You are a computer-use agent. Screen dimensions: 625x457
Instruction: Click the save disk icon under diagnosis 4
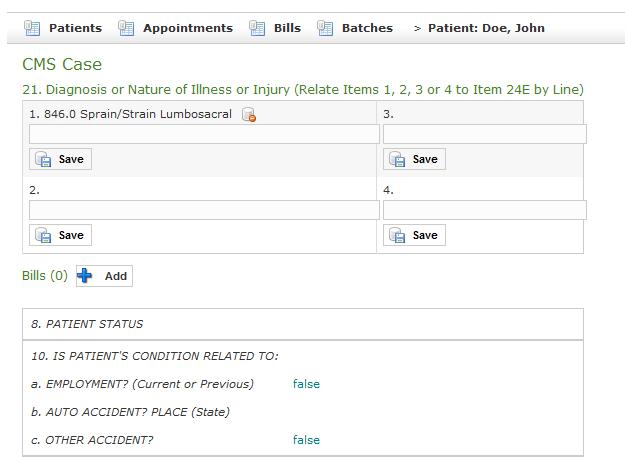click(x=397, y=235)
